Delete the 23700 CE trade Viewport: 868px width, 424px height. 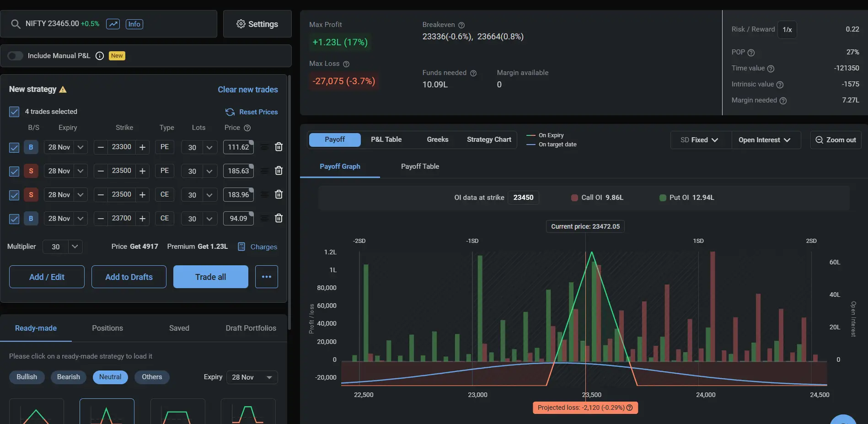pyautogui.click(x=279, y=218)
